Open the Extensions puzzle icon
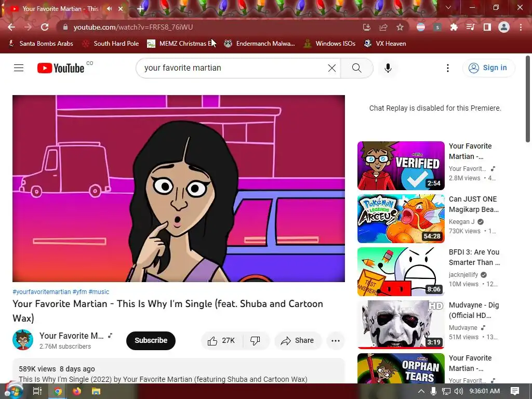Screen dimensions: 532x399 point(454,27)
